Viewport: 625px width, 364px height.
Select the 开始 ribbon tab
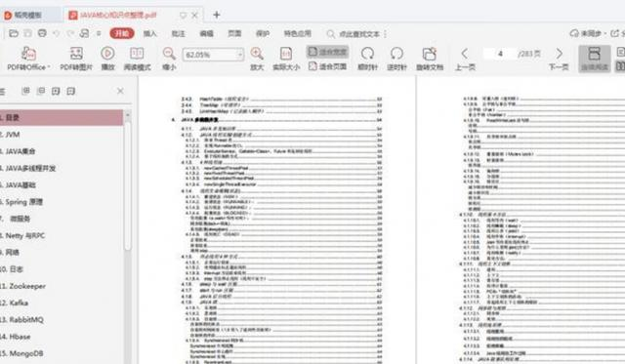click(x=121, y=33)
